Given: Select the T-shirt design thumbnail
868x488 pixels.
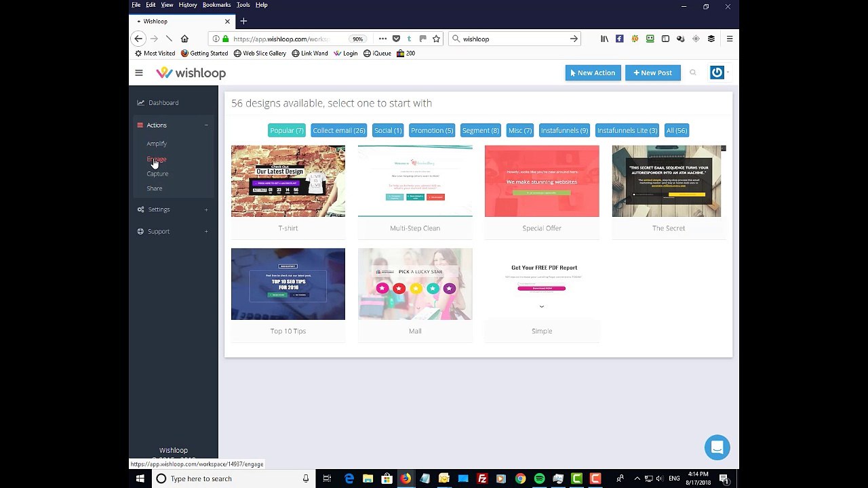Looking at the screenshot, I should click(x=288, y=181).
